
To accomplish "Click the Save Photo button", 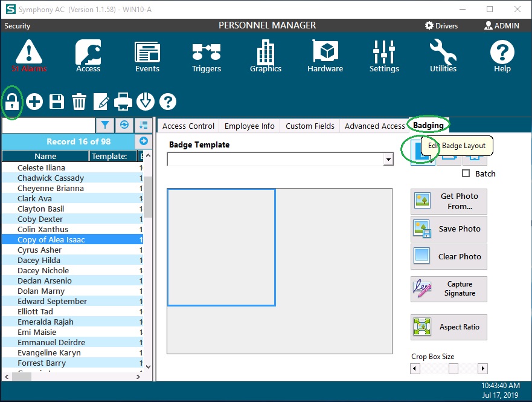I will 449,229.
